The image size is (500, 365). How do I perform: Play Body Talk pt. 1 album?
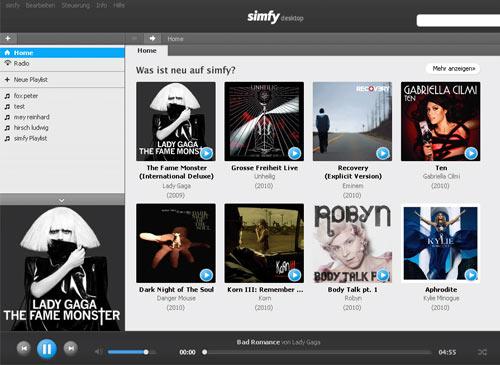(x=383, y=275)
